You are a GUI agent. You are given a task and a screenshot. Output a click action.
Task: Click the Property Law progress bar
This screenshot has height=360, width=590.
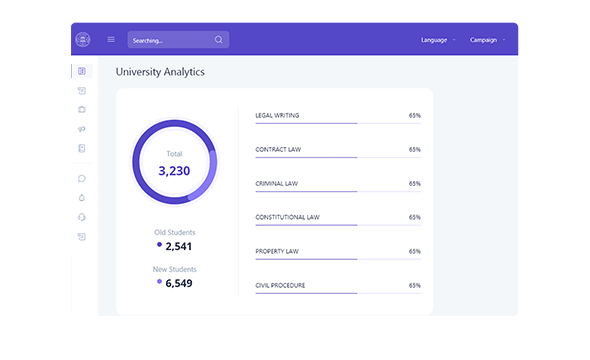coord(338,259)
